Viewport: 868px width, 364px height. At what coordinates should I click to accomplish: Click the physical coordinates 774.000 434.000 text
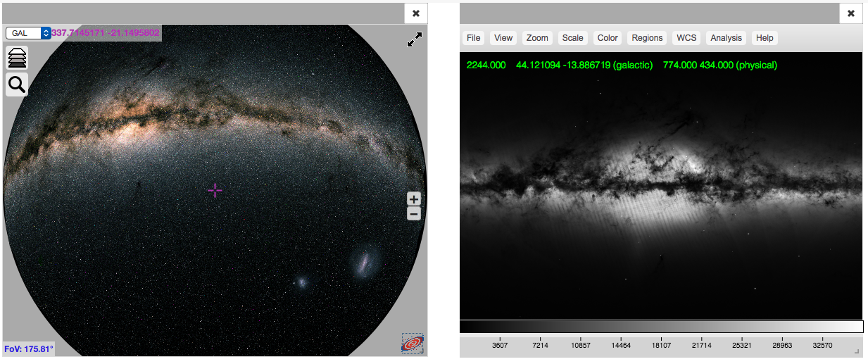point(720,65)
